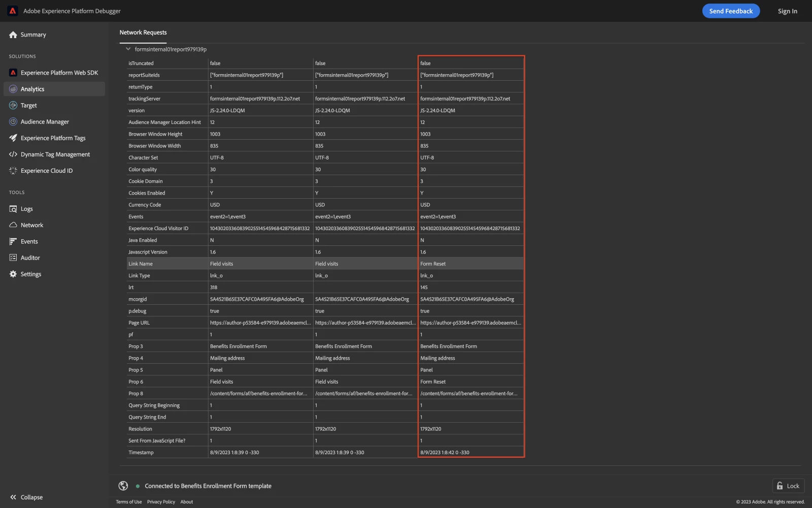Image resolution: width=812 pixels, height=508 pixels.
Task: Click the p.debug row label
Action: [x=137, y=311]
